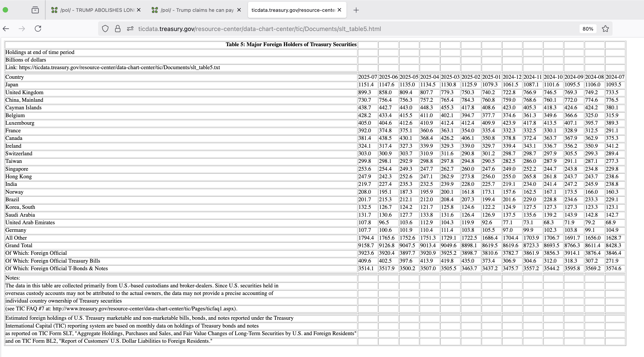The height and width of the screenshot is (357, 644).
Task: Click the Grand Total row label
Action: [19, 245]
